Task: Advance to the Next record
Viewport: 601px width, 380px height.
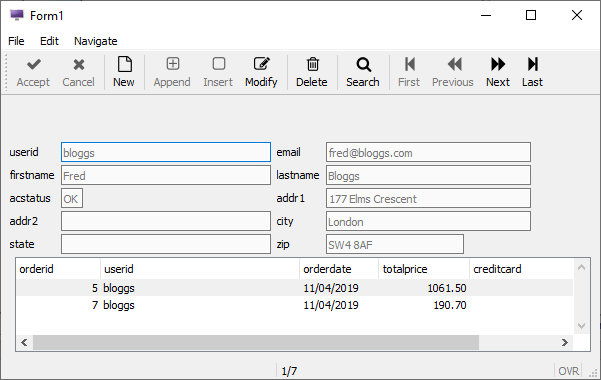Action: coord(498,72)
